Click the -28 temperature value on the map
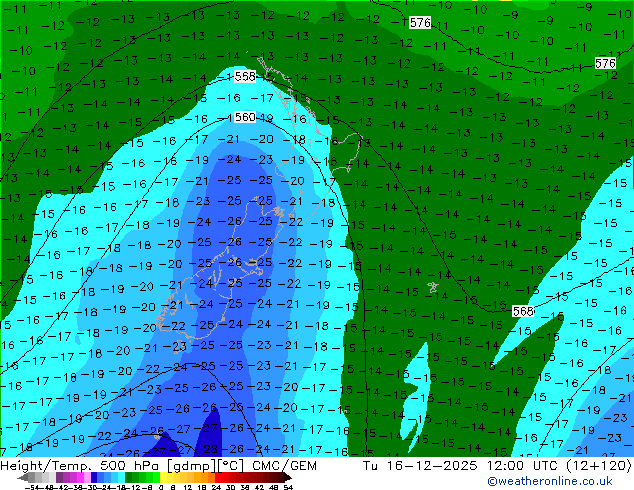 [207, 449]
